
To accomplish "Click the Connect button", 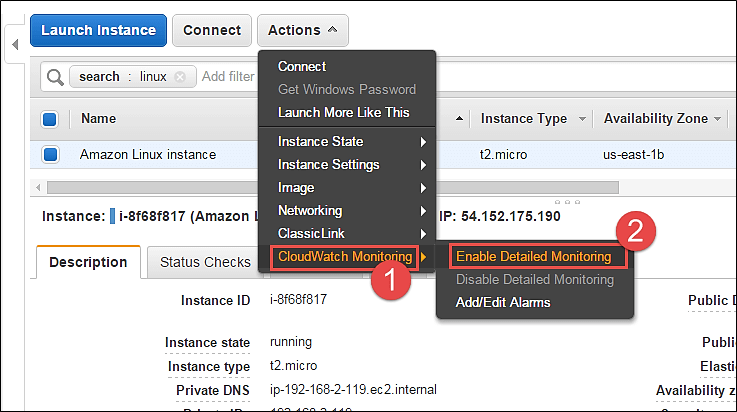I will (212, 30).
